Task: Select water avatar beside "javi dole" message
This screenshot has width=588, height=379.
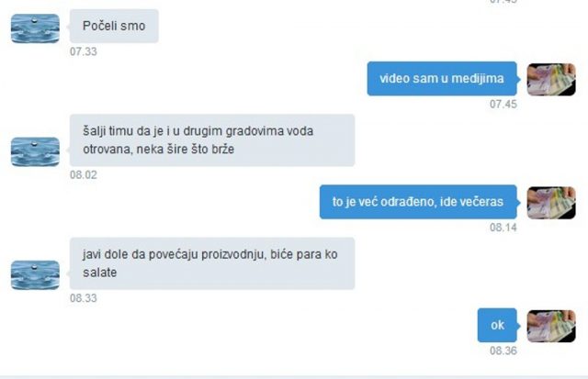Action: click(35, 275)
